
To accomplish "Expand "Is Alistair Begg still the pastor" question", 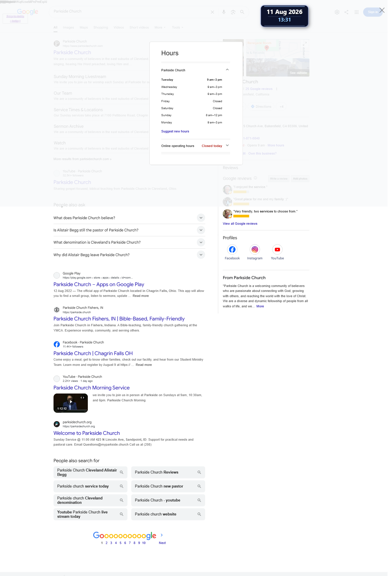I will click(201, 230).
